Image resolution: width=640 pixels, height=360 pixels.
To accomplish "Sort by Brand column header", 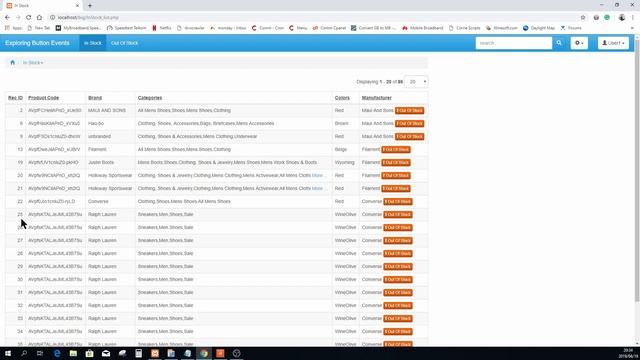I will 95,98.
